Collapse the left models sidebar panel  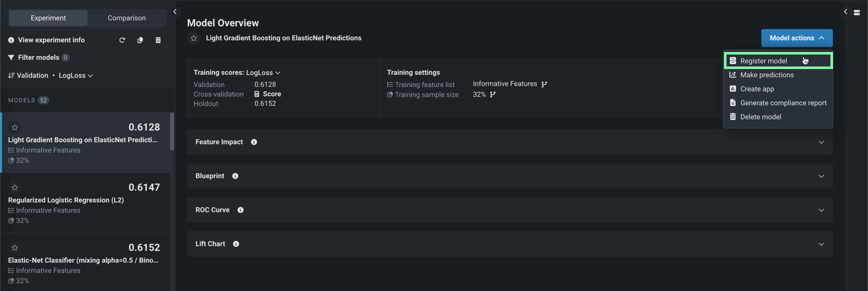coord(175,11)
